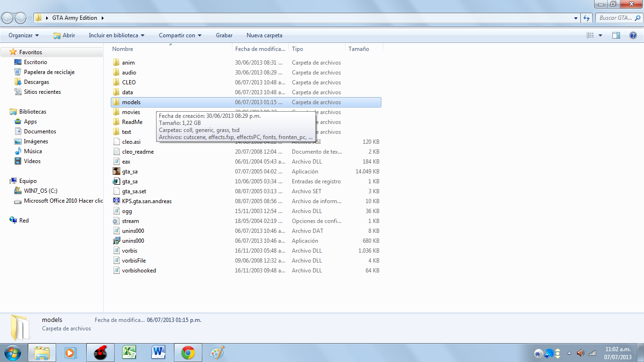The width and height of the screenshot is (644, 362).
Task: Click the Nueva carpeta button
Action: coord(264,35)
